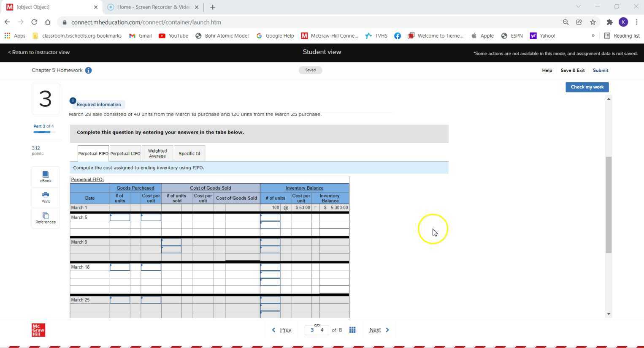The width and height of the screenshot is (644, 348).
Task: Go to the Next question
Action: [379, 330]
